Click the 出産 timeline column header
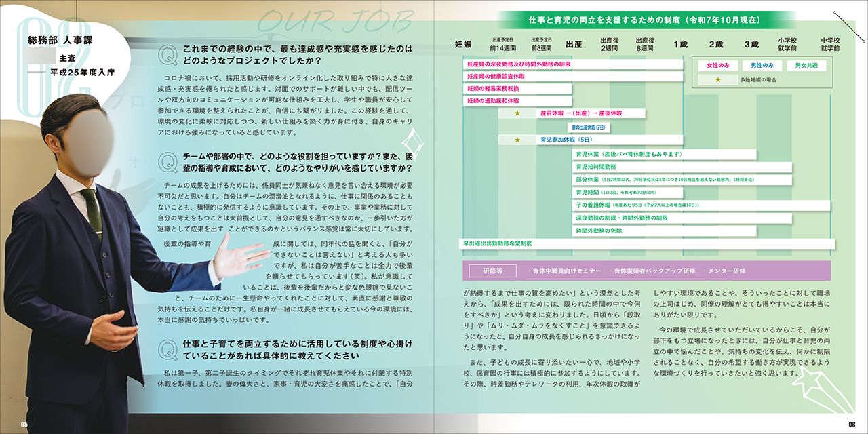868x434 pixels. coord(573,44)
